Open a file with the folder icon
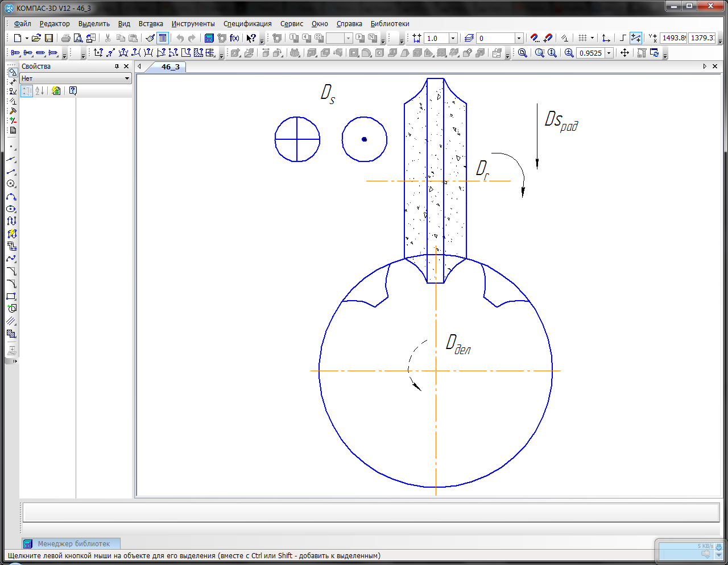The image size is (728, 565). (36, 38)
